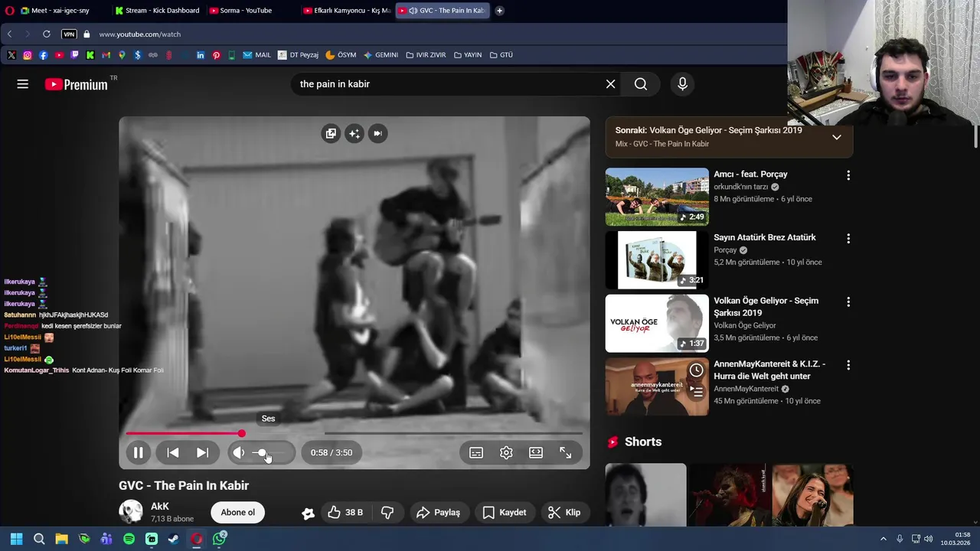Open the IVIR ZIVIR bookmark folder

coord(426,55)
